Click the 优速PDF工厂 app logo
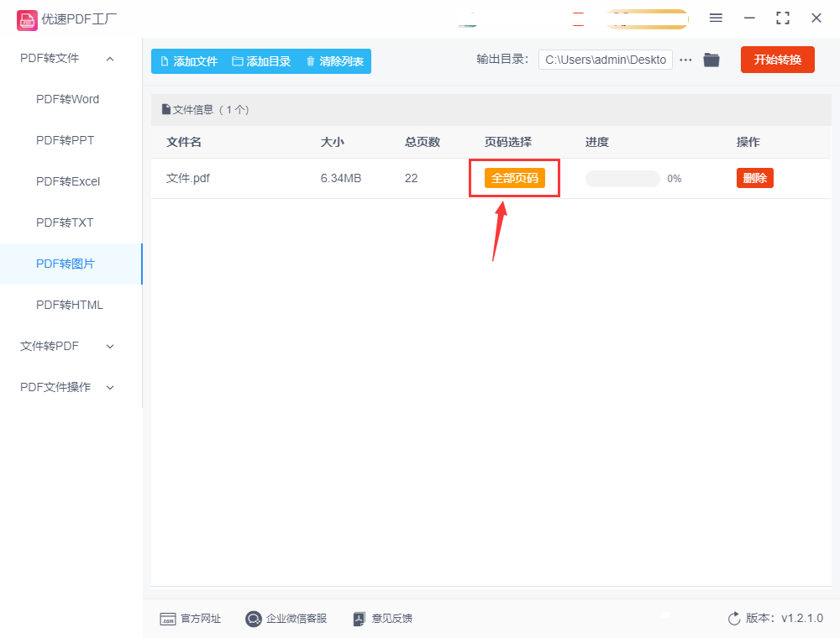840x638 pixels. 27,20
